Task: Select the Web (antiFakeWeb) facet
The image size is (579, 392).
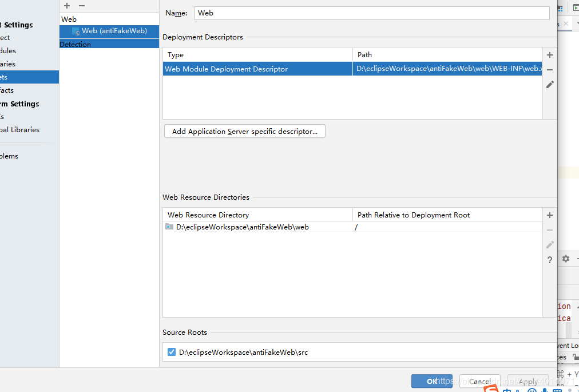Action: point(114,31)
